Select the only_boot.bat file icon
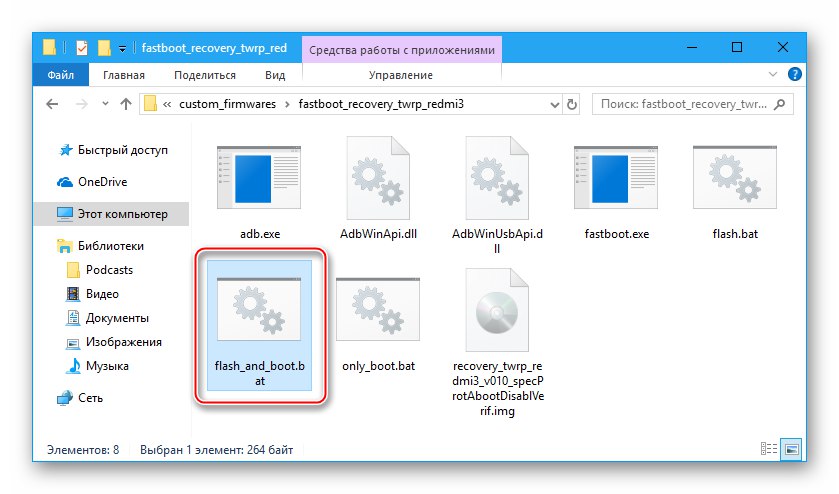 pyautogui.click(x=378, y=309)
